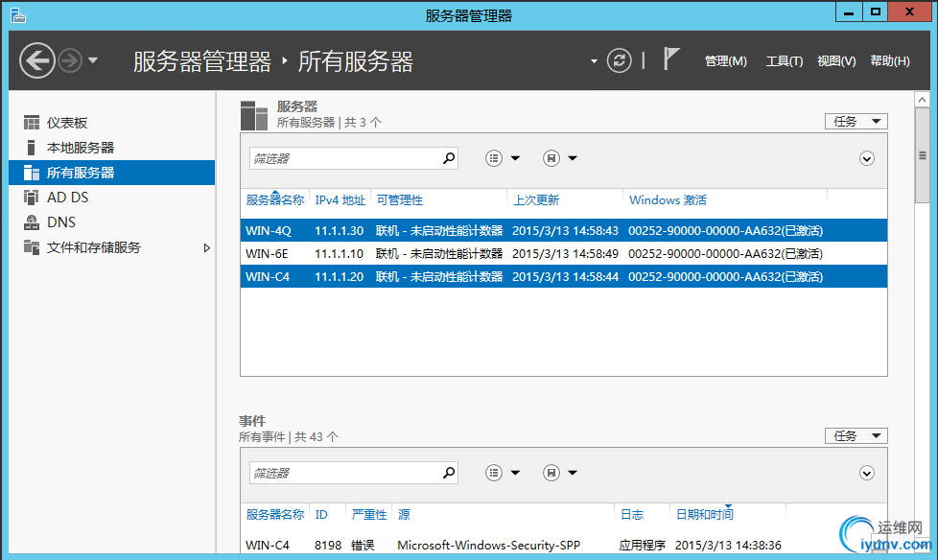Open the 工具(T) menu

[x=784, y=61]
